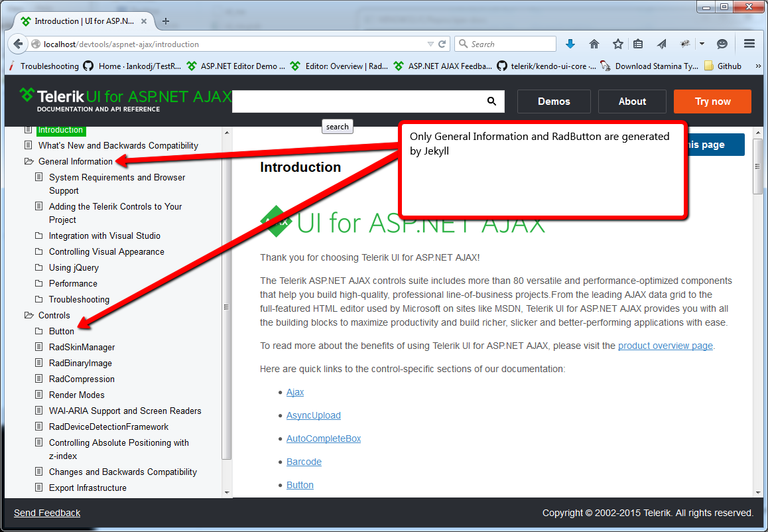The width and height of the screenshot is (768, 532).
Task: Click the navigation tree scroll down arrow
Action: pos(227,492)
